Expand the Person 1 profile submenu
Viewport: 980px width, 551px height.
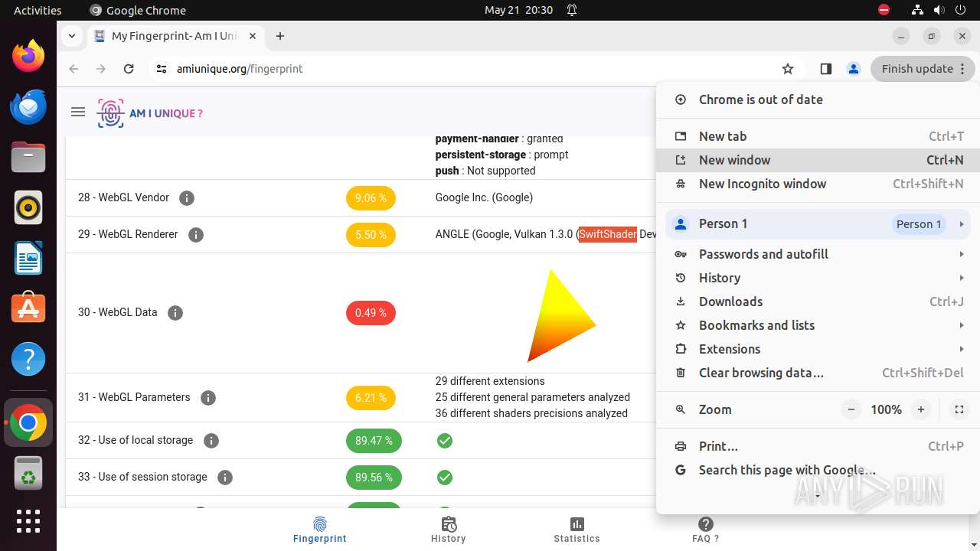click(817, 224)
